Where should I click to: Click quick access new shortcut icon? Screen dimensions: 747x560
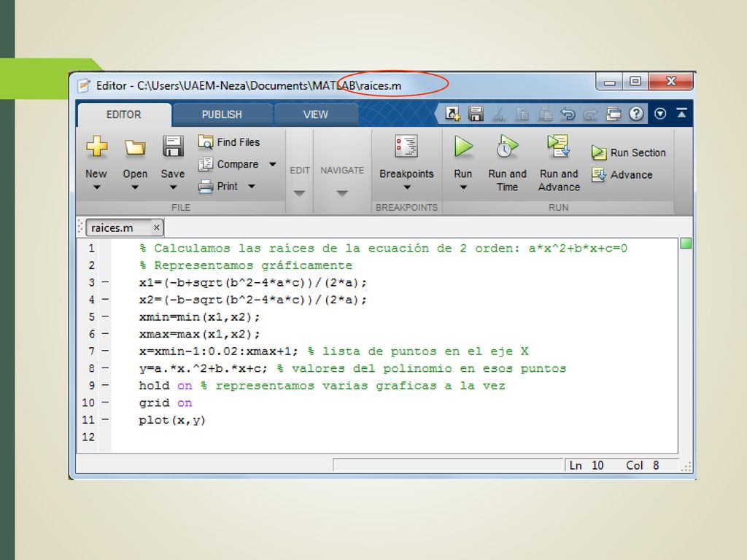pos(452,114)
